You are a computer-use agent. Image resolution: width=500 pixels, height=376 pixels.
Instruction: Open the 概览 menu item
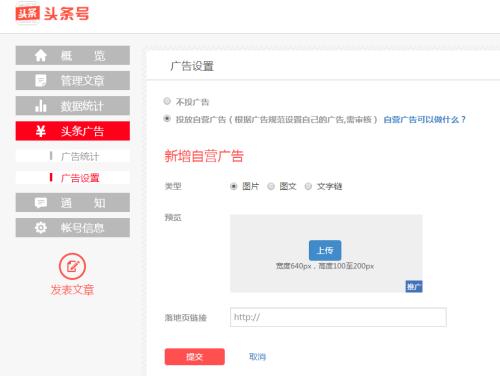point(73,55)
